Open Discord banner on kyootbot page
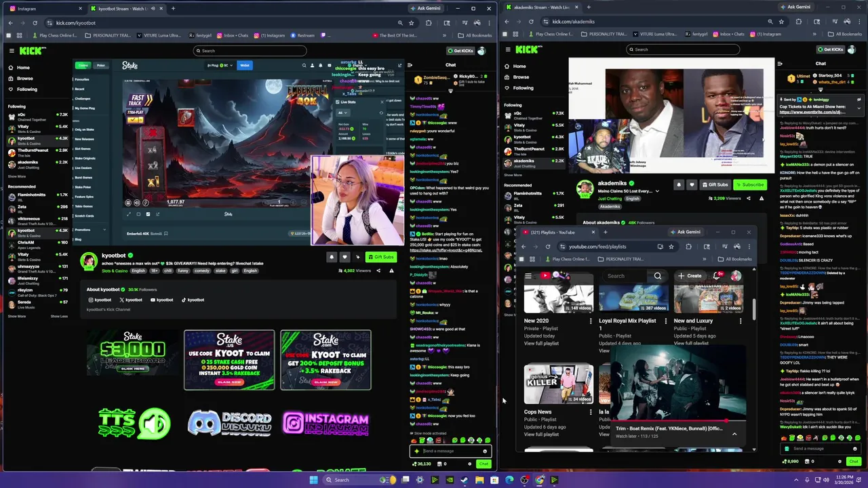Image resolution: width=868 pixels, height=488 pixels. coord(230,423)
